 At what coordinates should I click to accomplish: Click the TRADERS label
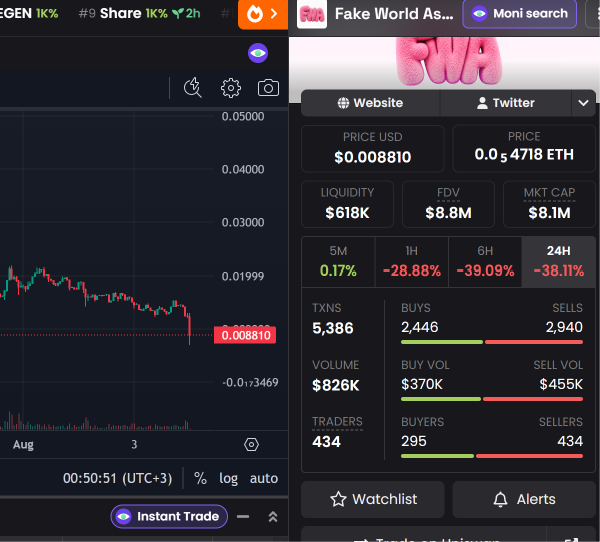click(x=337, y=422)
